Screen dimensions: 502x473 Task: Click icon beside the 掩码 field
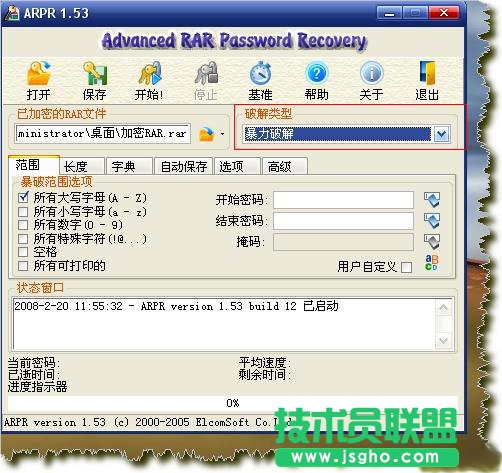tap(432, 241)
